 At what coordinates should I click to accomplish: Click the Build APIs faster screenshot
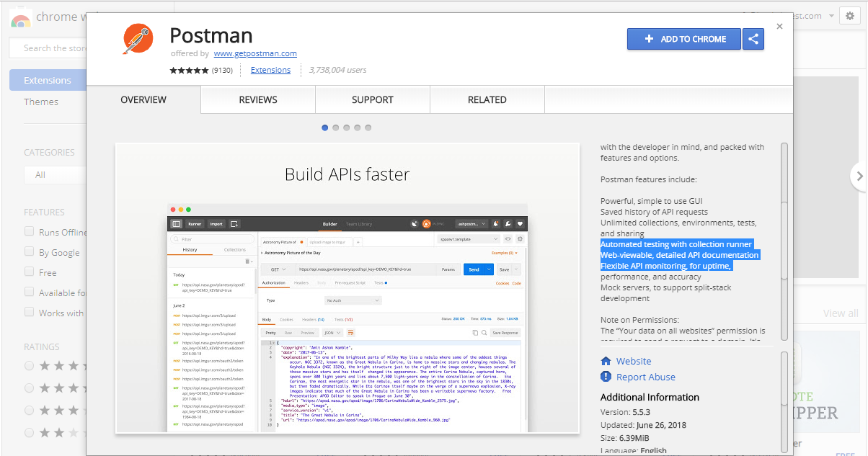[347, 288]
